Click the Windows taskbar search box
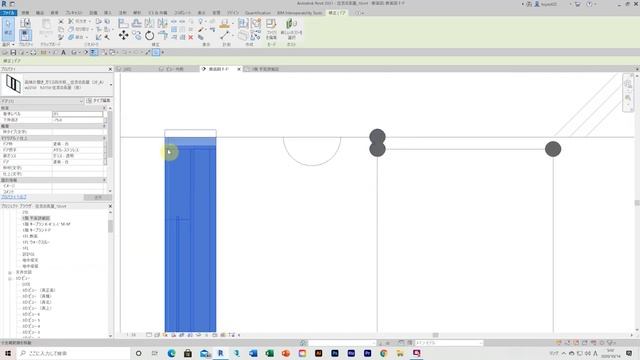Image resolution: width=640 pixels, height=360 pixels. (x=74, y=353)
